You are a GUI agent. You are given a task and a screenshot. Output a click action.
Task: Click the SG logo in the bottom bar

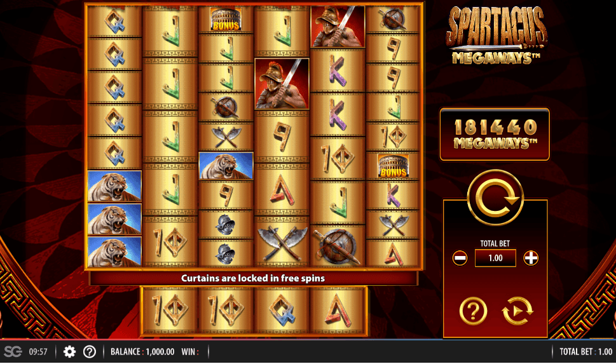coord(13,351)
